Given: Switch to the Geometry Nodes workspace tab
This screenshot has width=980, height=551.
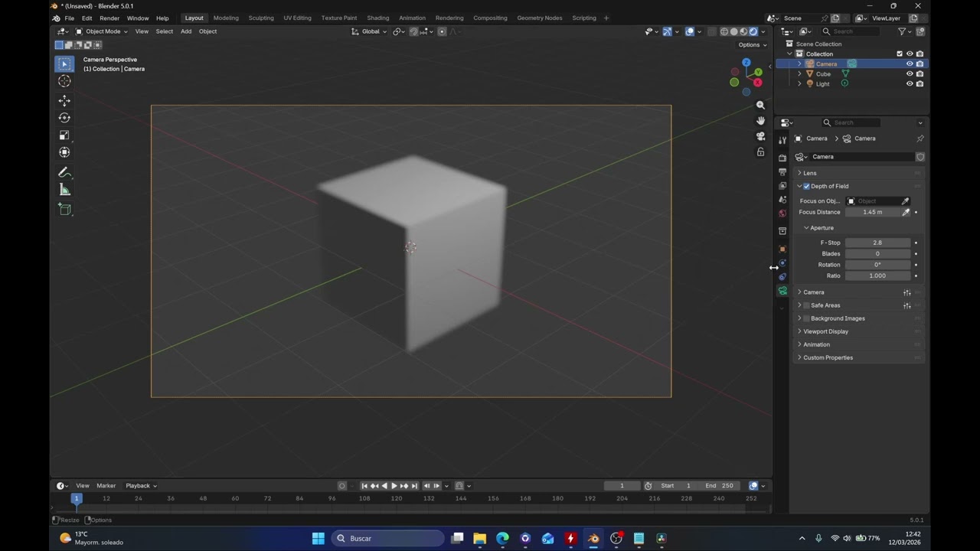Looking at the screenshot, I should (540, 18).
